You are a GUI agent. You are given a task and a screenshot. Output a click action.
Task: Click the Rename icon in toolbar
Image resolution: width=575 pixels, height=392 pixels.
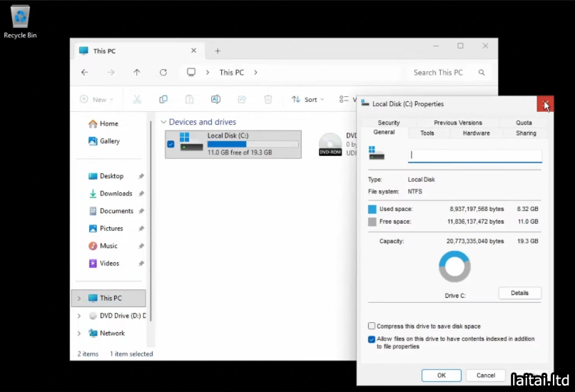coord(215,100)
